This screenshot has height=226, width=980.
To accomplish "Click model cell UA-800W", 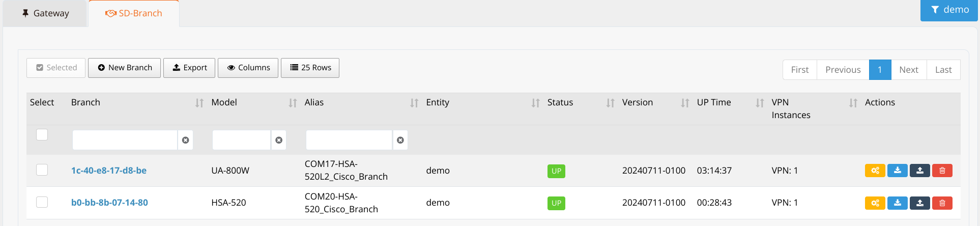I will (x=230, y=171).
